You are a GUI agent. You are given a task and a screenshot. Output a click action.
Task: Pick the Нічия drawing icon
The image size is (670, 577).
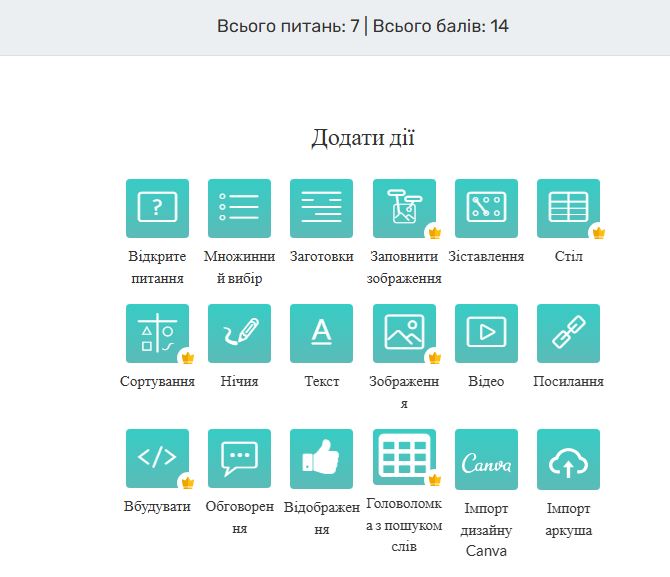[x=239, y=333]
